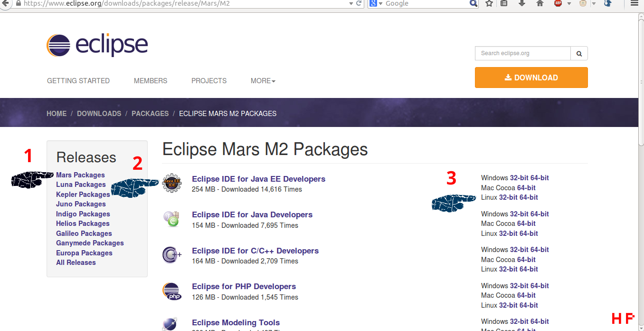
Task: Click the site search magnifier button
Action: [x=579, y=53]
